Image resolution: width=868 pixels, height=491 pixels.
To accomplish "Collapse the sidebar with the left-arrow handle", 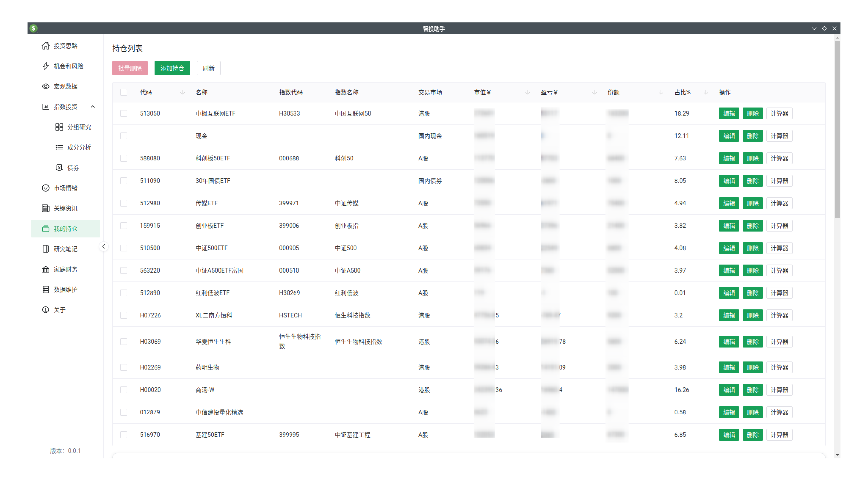I will coord(104,247).
